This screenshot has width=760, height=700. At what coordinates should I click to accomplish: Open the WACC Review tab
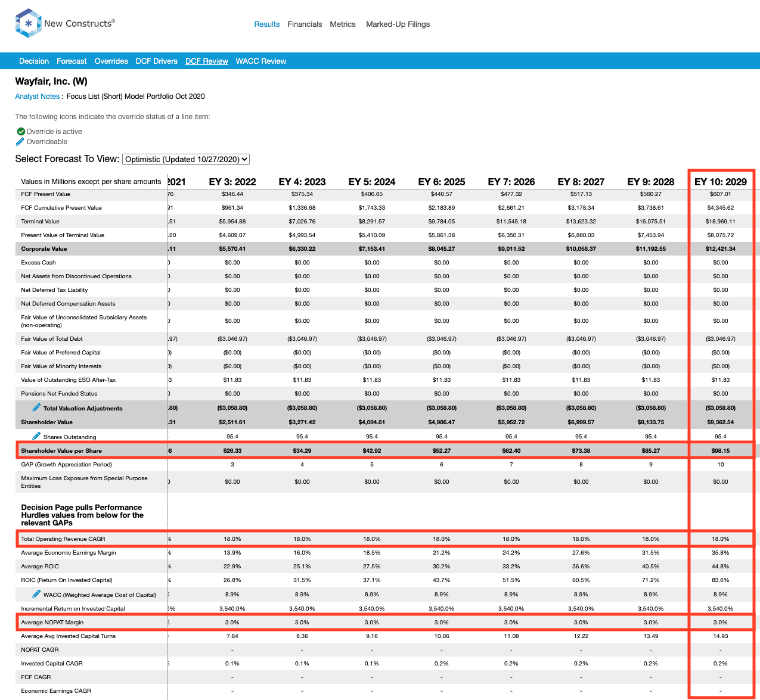261,61
